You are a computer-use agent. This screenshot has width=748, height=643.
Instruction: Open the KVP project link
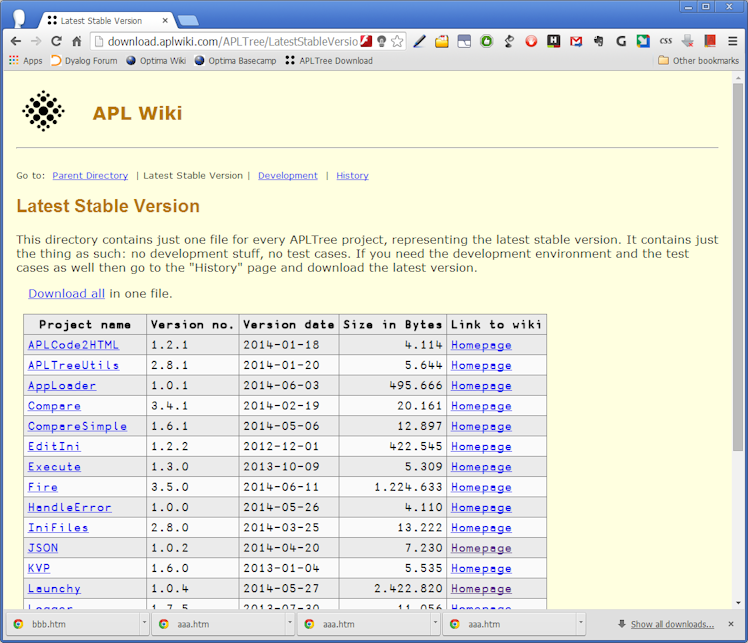(x=39, y=568)
